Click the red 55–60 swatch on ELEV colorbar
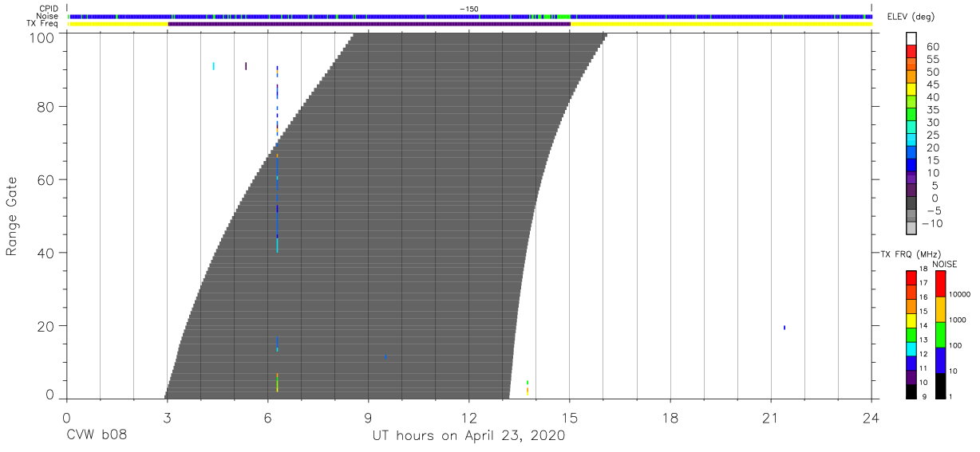The height and width of the screenshot is (452, 980). [911, 52]
